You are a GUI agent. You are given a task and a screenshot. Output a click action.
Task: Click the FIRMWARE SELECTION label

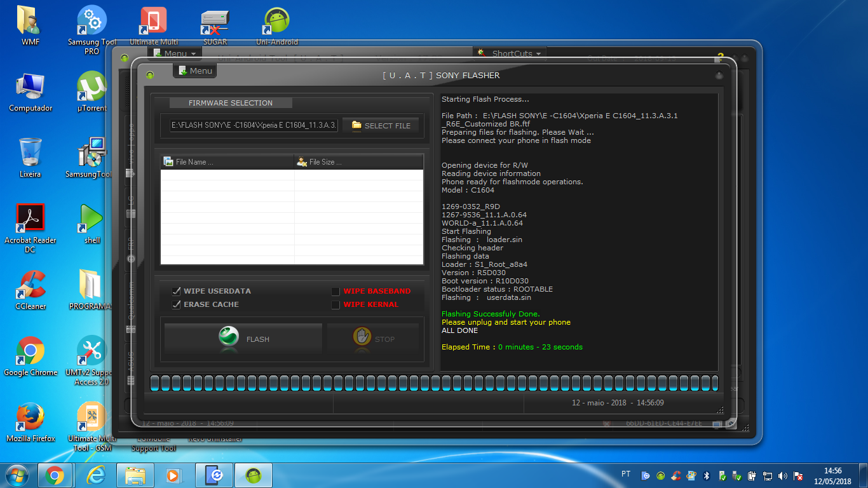pos(231,103)
